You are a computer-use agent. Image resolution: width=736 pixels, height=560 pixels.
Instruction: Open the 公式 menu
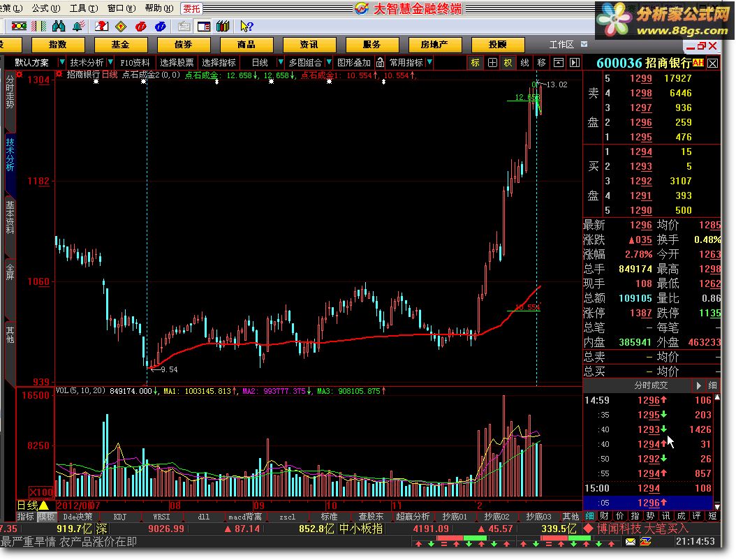pyautogui.click(x=45, y=8)
